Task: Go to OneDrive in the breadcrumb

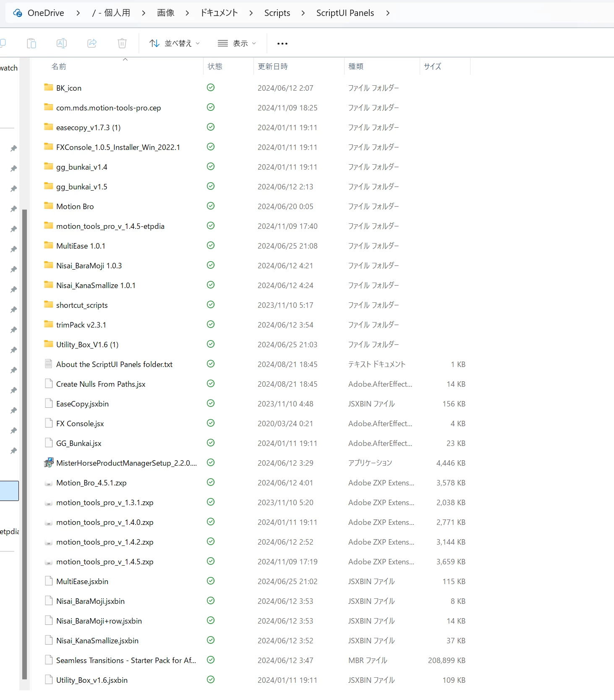Action: (46, 13)
